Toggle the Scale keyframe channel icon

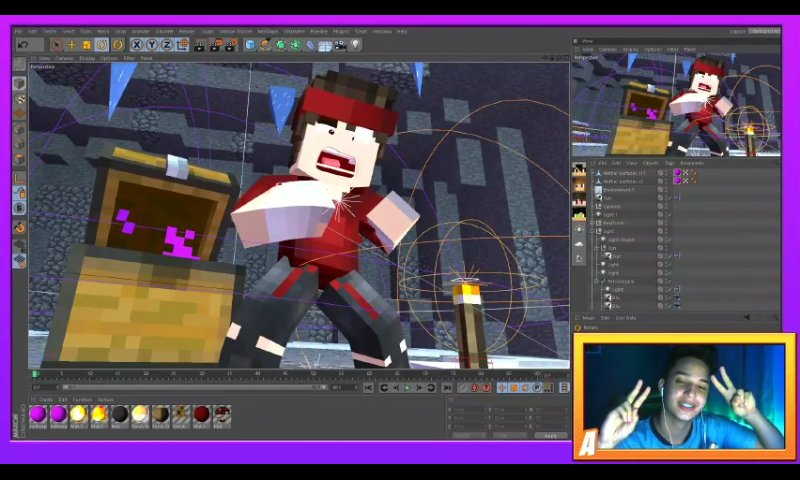[514, 388]
